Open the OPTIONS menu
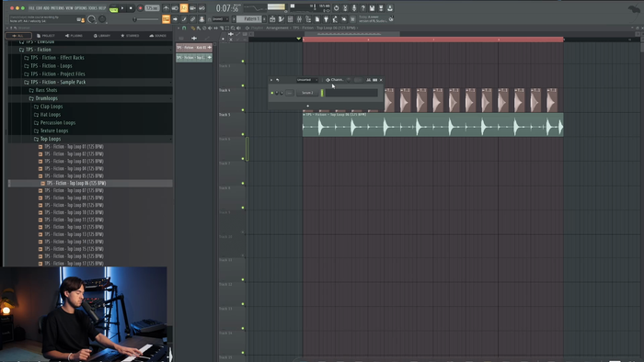The width and height of the screenshot is (644, 362). [81, 8]
